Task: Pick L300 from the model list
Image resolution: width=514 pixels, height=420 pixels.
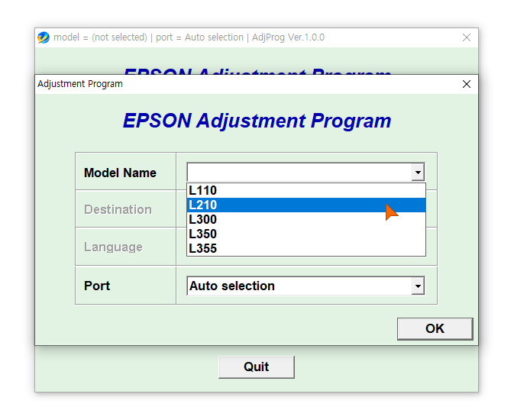Action: click(306, 219)
